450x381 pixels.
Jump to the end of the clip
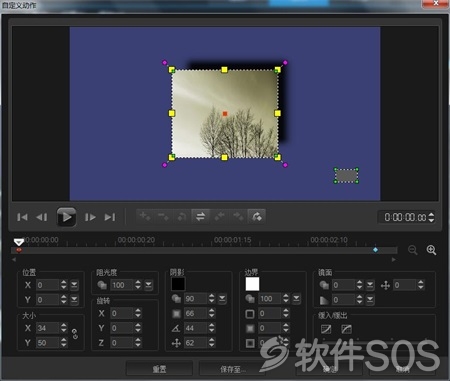tap(110, 217)
